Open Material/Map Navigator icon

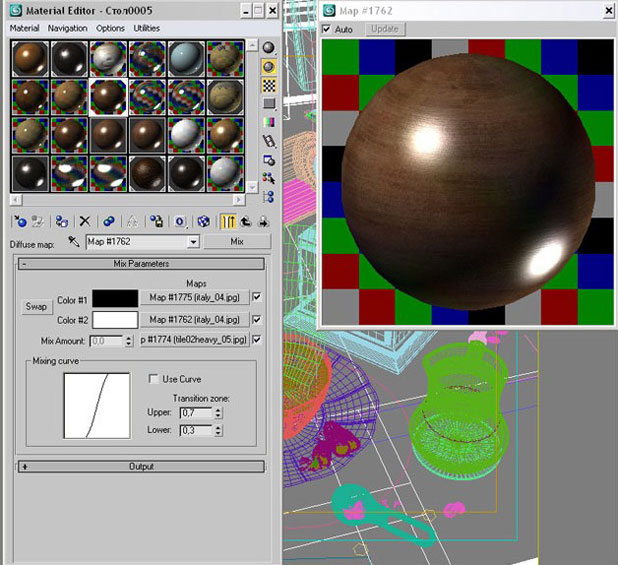coord(269,194)
